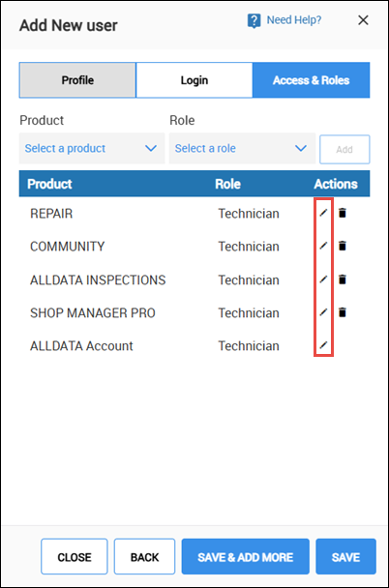Image resolution: width=389 pixels, height=588 pixels.
Task: Click Technician role in REPAIR row
Action: [249, 214]
